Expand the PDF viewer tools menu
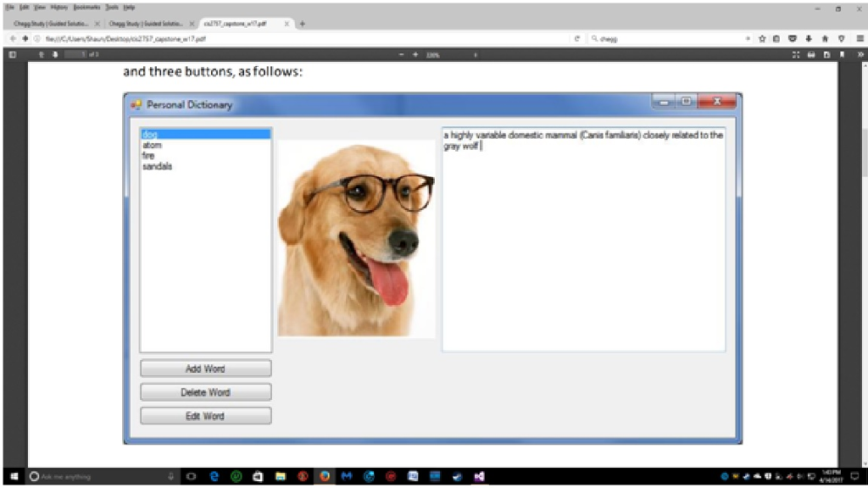 [860, 55]
